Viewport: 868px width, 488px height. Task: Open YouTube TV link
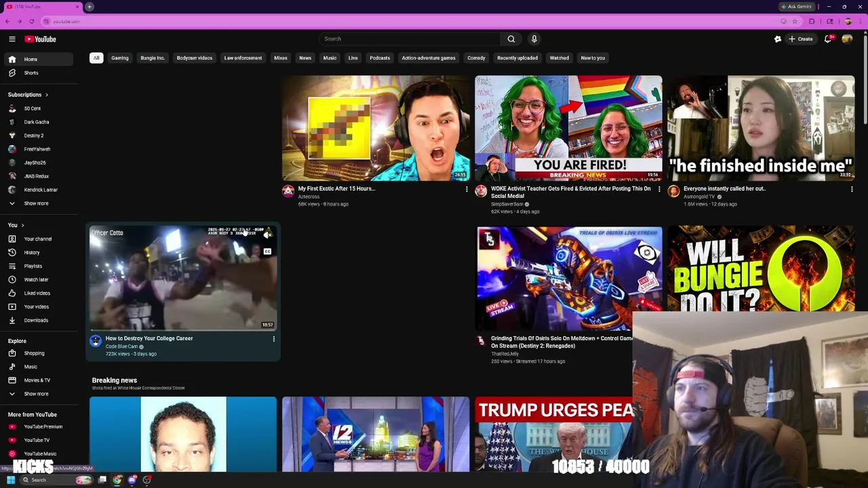pos(39,440)
